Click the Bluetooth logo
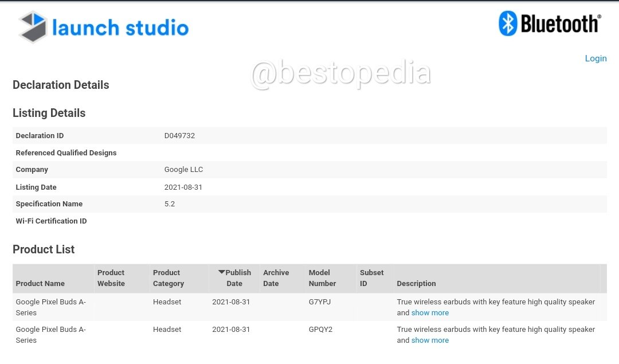619x364 pixels. (x=550, y=24)
